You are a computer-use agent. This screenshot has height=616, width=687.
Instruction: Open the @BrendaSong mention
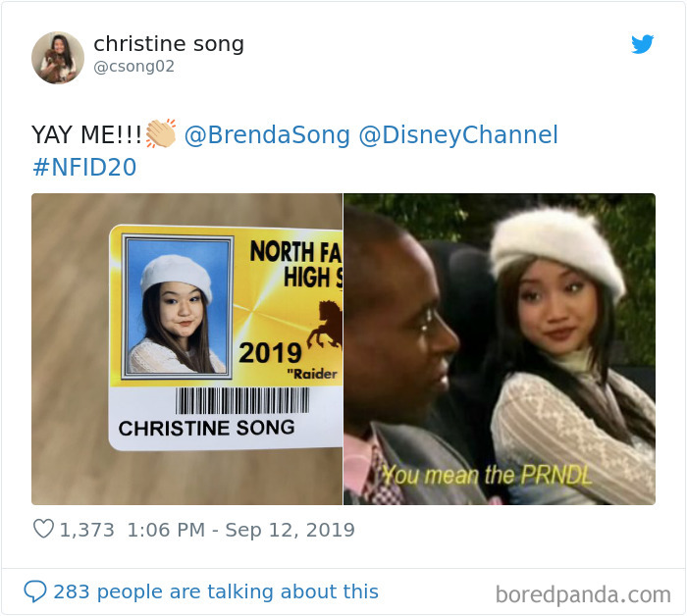[x=267, y=134]
